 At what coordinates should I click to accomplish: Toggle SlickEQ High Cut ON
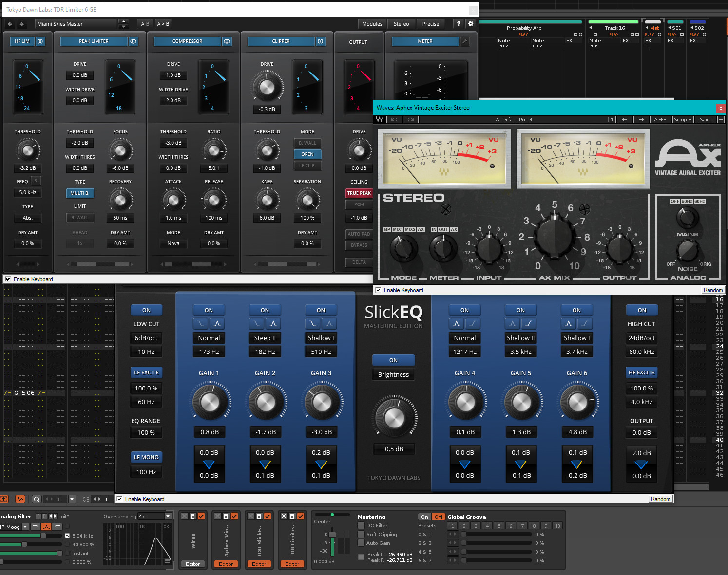pos(642,310)
